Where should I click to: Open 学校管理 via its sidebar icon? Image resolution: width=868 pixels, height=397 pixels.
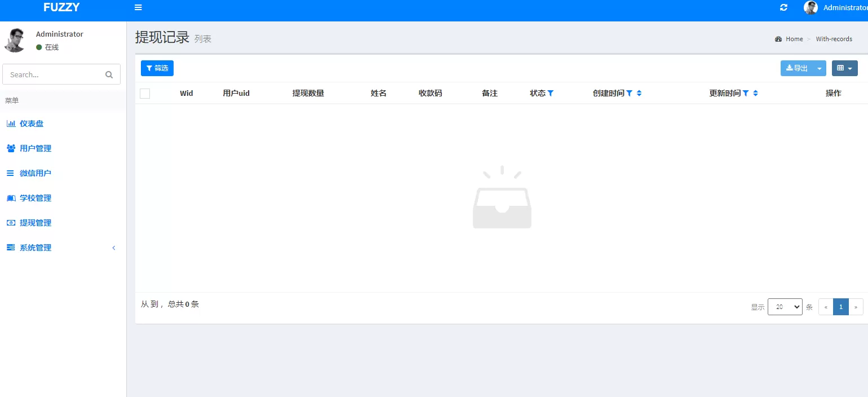(x=10, y=198)
